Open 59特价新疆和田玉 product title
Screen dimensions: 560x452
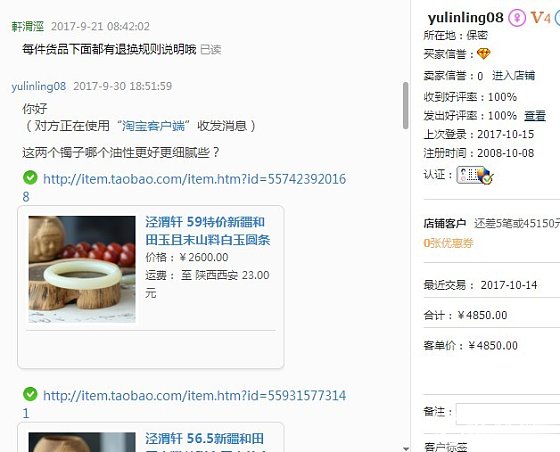point(208,231)
